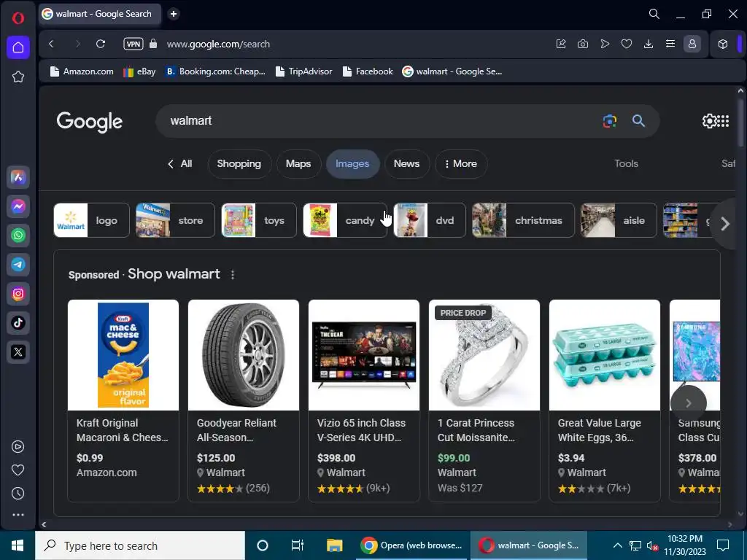
Task: Open Pinboards heart in the sidebar
Action: coord(18,470)
